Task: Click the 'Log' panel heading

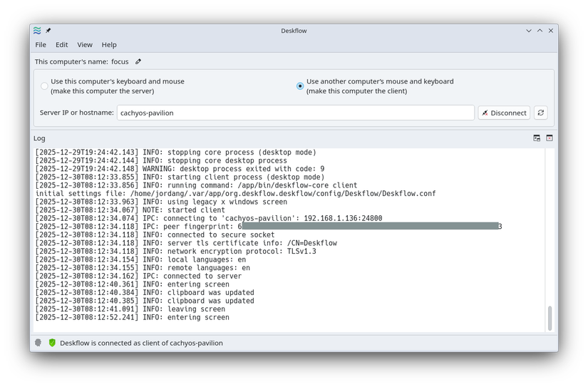Action: click(39, 138)
